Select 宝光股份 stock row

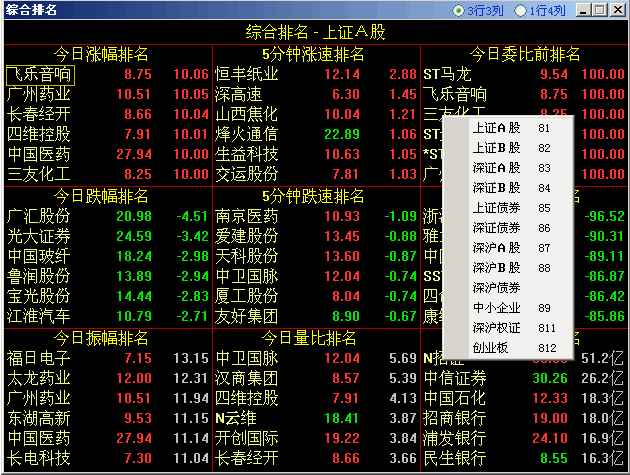108,296
